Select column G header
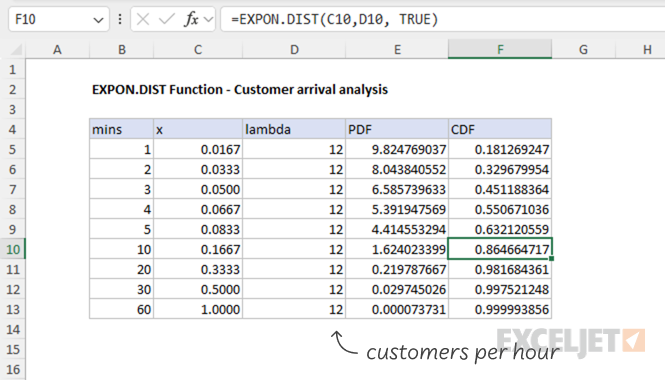Screen dimensions: 665x380 coord(584,50)
